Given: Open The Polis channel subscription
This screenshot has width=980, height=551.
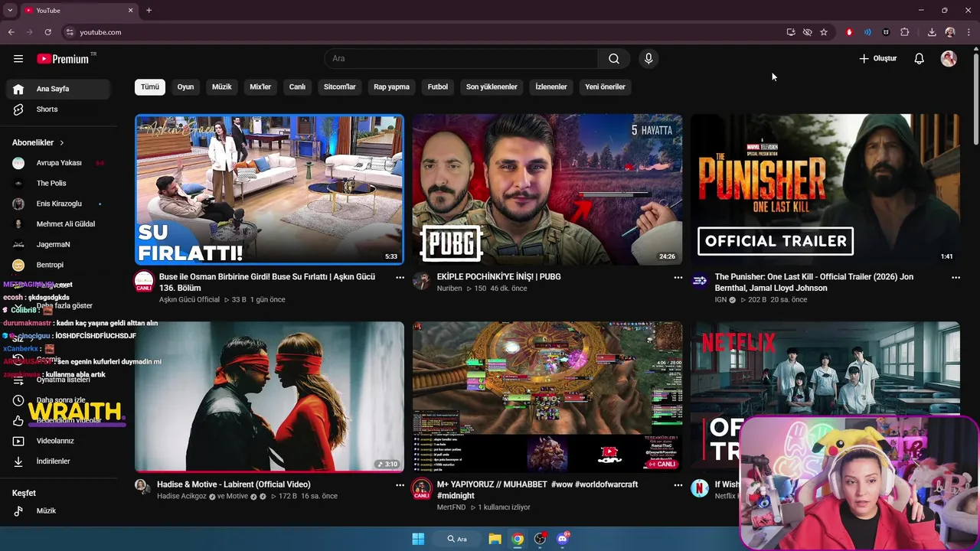Looking at the screenshot, I should pyautogui.click(x=58, y=184).
